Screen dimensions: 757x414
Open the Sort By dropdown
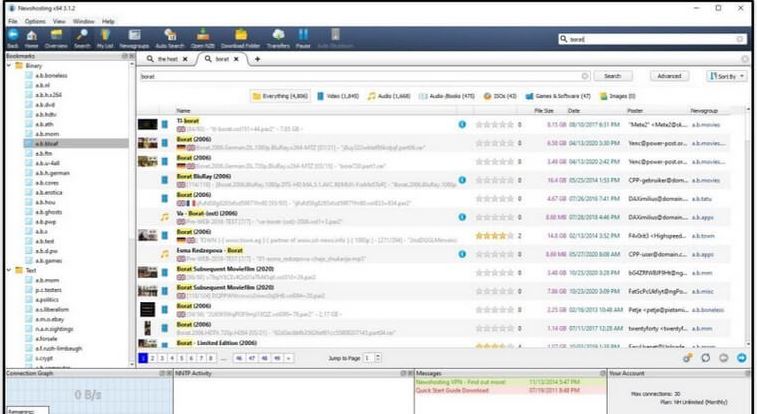pos(727,76)
